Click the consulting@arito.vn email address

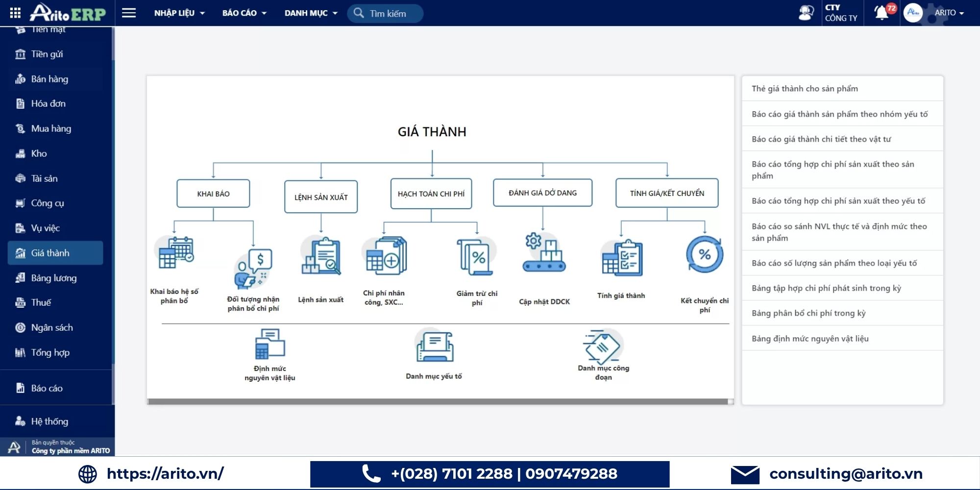[846, 474]
